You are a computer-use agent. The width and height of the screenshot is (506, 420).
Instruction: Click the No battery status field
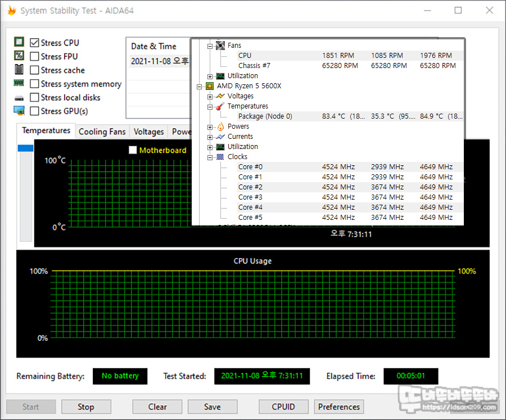[x=120, y=376]
